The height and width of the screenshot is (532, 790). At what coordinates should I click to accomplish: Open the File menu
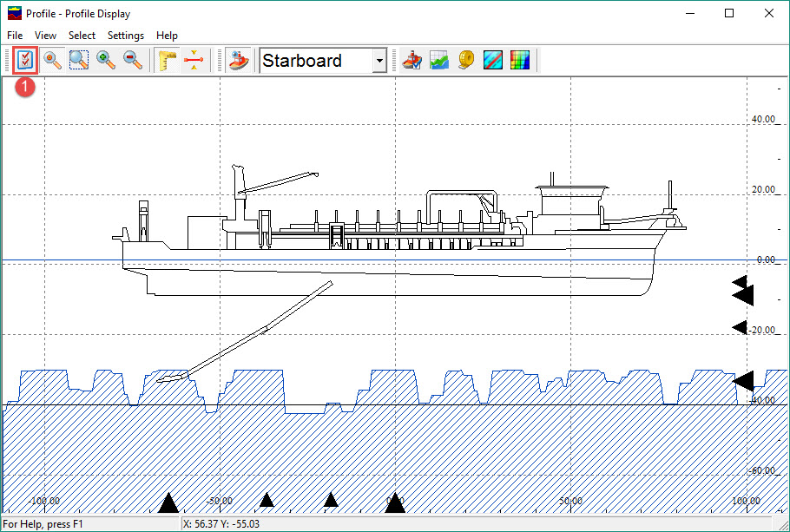click(15, 36)
